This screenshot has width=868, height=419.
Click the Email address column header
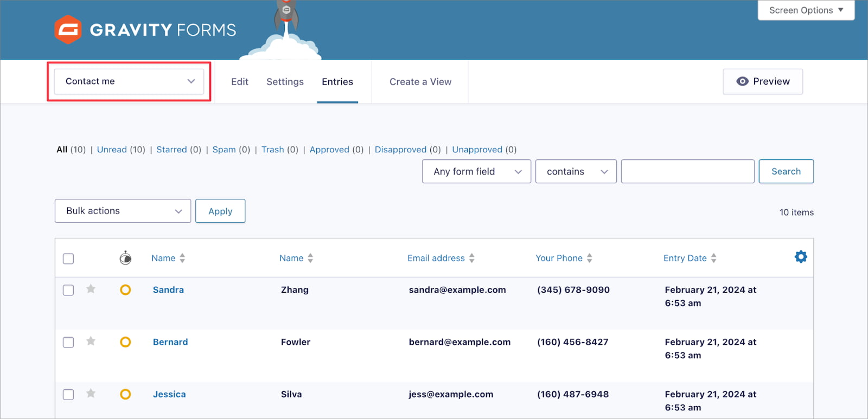[436, 258]
